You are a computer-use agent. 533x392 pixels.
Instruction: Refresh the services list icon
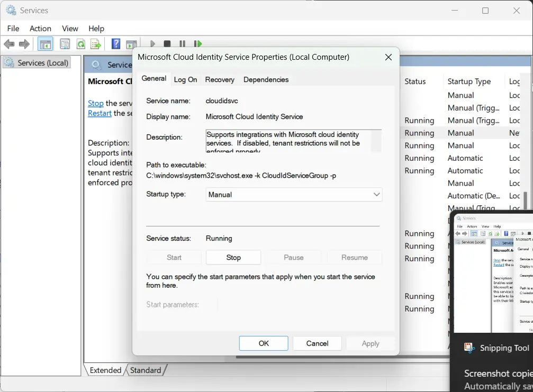point(80,43)
